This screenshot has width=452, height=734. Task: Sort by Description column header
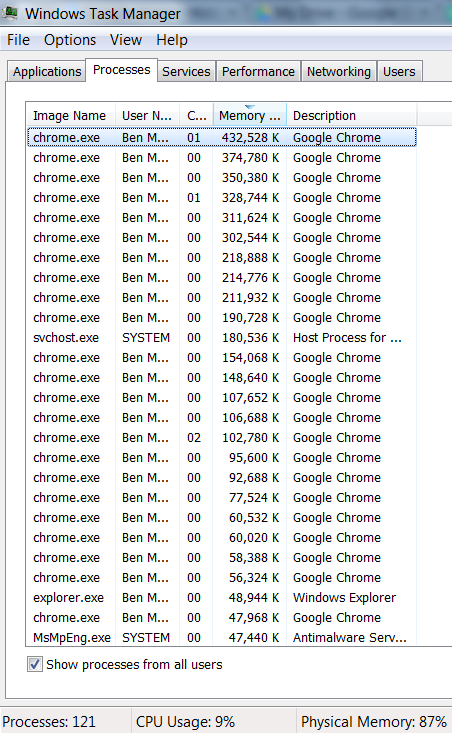pyautogui.click(x=351, y=116)
